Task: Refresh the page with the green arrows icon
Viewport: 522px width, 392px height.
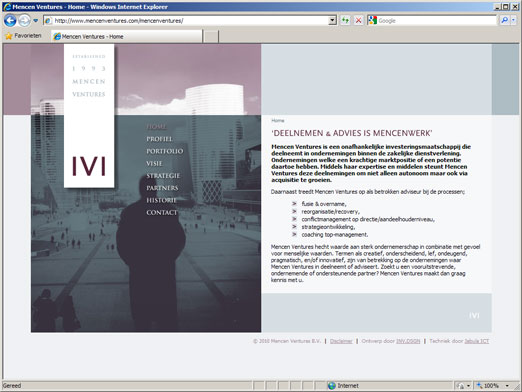Action: pos(345,21)
